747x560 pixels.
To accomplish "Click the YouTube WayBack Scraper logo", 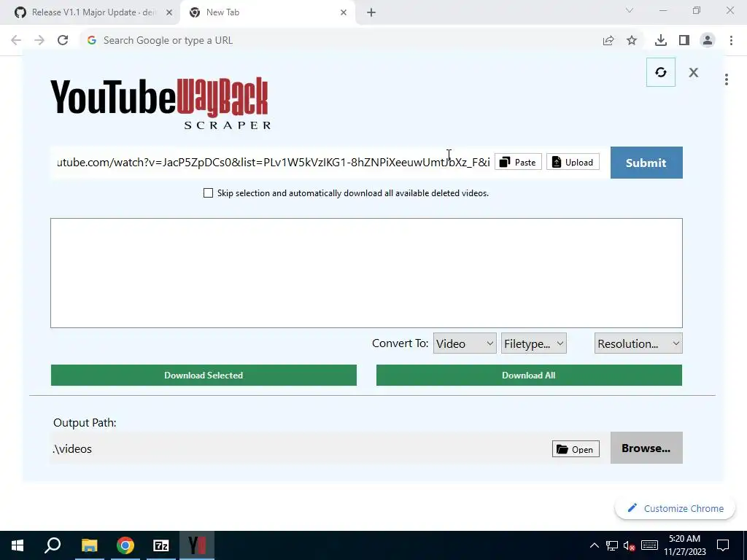I will coord(160,103).
